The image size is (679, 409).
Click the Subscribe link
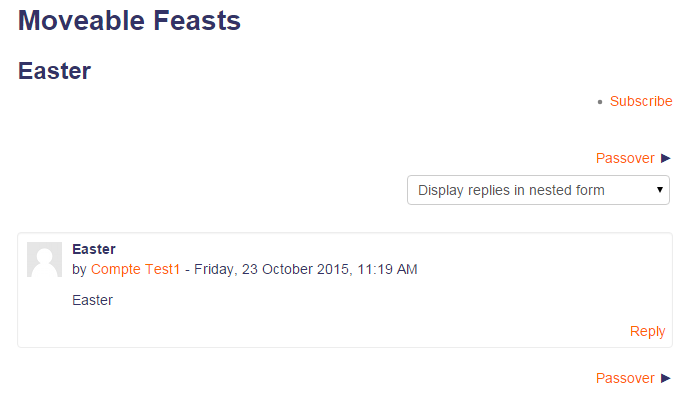pos(641,101)
